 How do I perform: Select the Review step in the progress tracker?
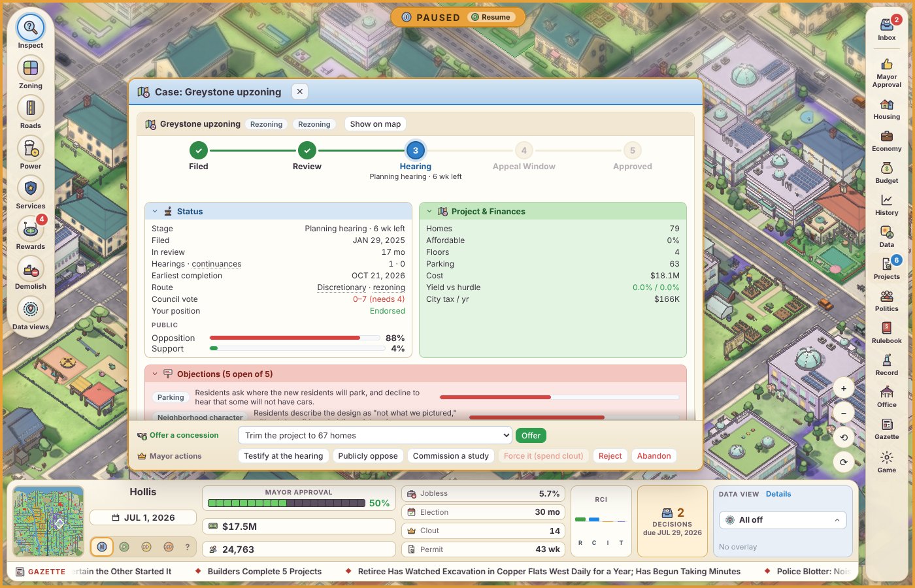pos(307,150)
